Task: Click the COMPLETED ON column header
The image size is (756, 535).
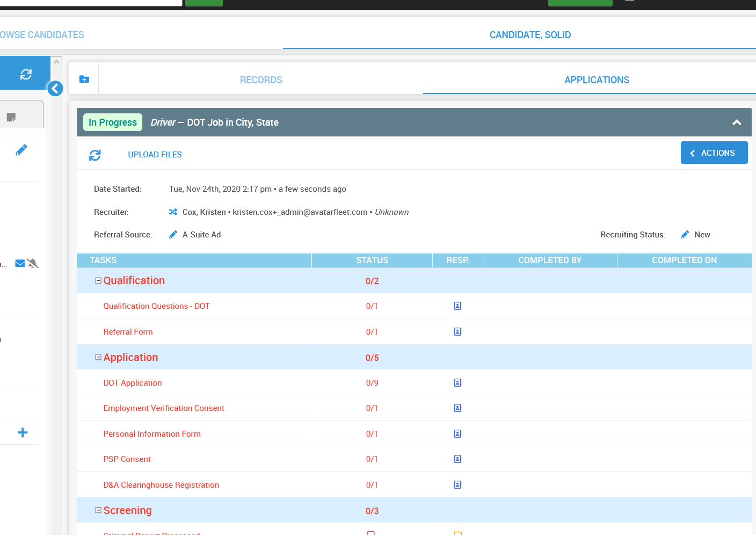Action: tap(684, 260)
